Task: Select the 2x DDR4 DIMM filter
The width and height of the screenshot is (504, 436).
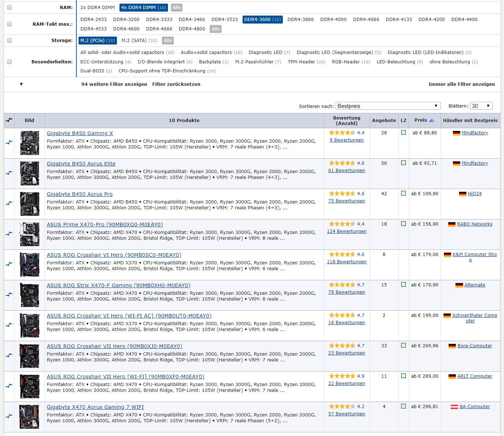Action: click(x=97, y=8)
